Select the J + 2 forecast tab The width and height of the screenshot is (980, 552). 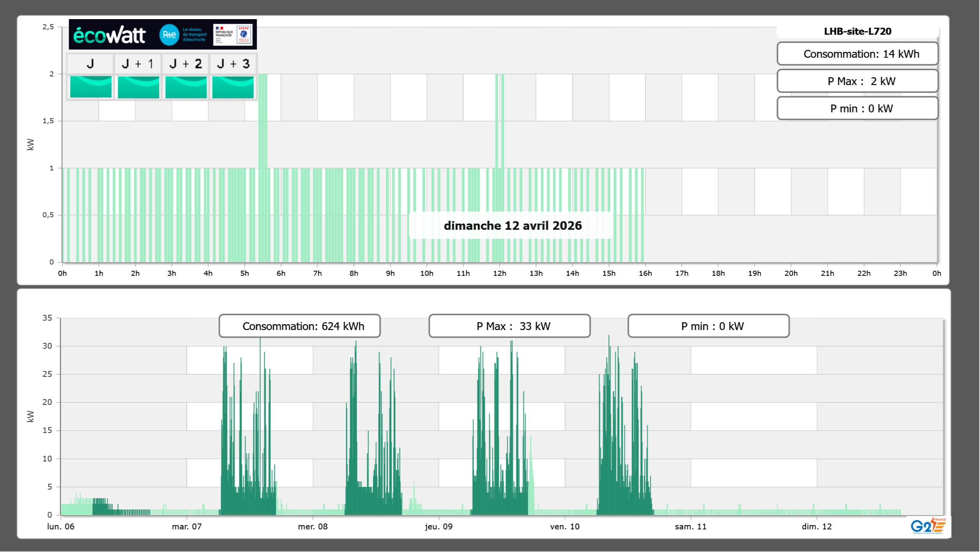point(186,64)
